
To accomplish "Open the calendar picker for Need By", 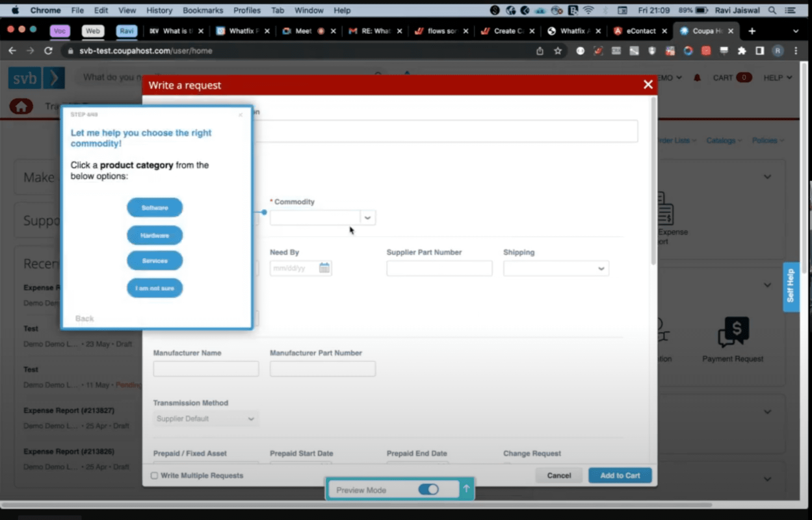I will [x=324, y=268].
